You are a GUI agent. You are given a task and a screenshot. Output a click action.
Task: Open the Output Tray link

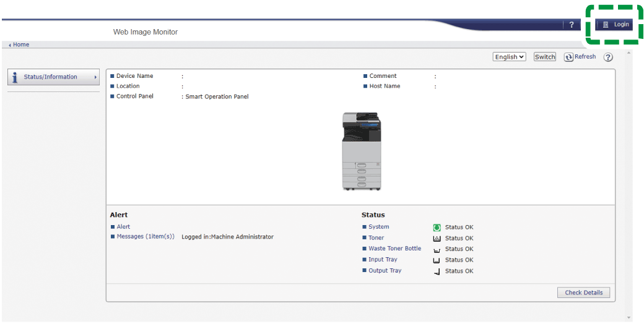click(385, 271)
